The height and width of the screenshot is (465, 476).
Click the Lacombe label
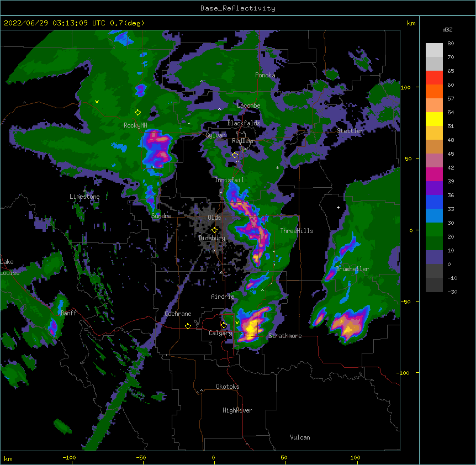[x=248, y=105]
